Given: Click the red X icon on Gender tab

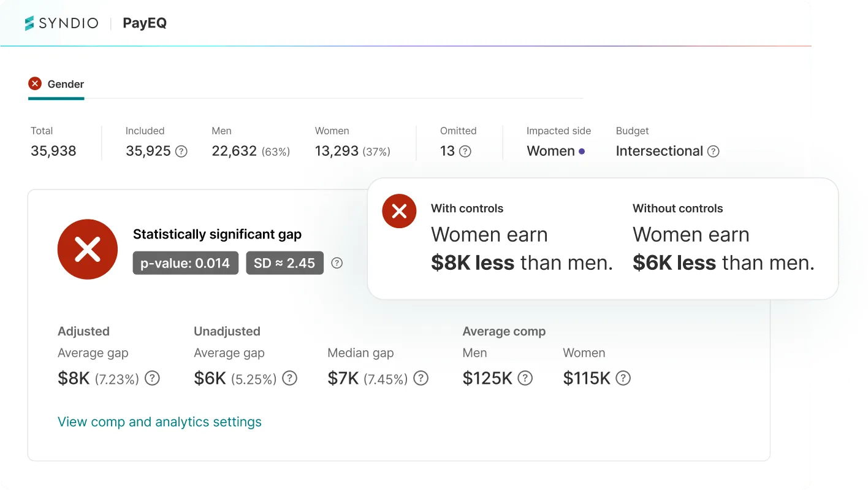Looking at the screenshot, I should click(35, 83).
